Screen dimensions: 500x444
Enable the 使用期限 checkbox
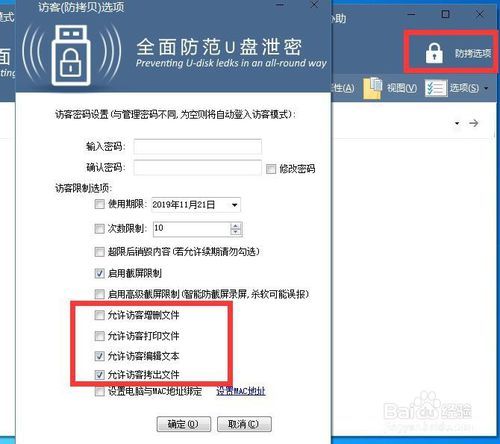(99, 204)
